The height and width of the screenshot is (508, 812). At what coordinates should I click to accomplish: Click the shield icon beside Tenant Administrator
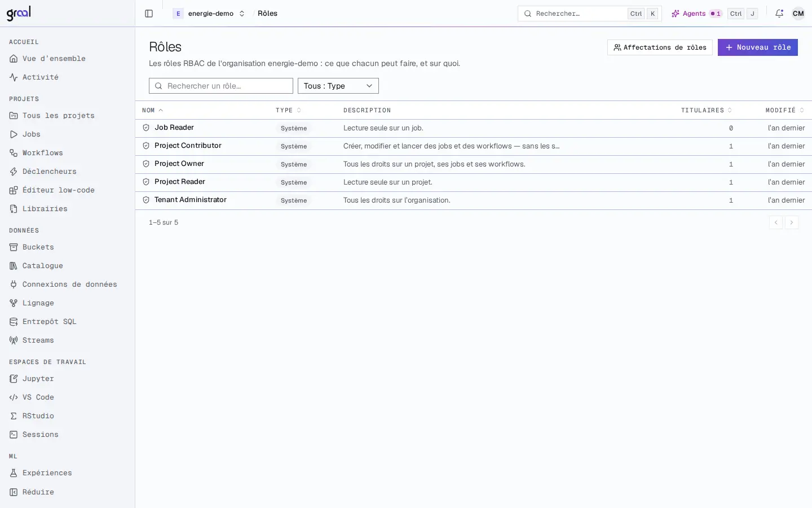tap(146, 200)
